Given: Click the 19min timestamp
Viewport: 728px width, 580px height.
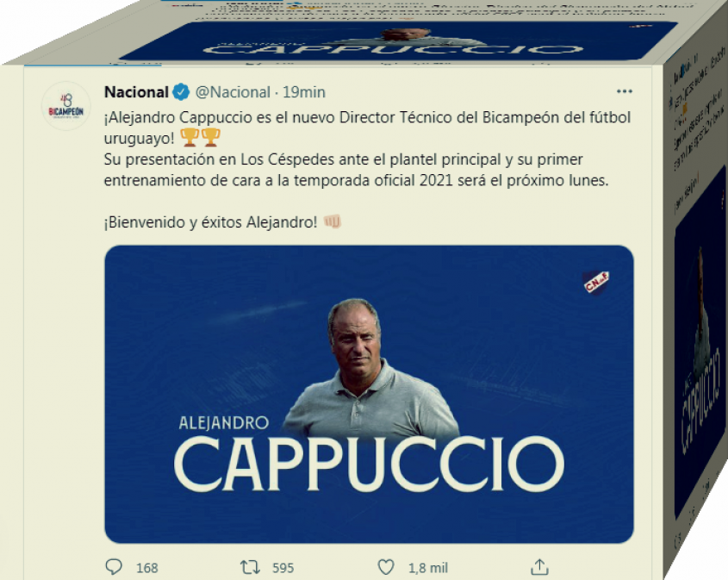Looking at the screenshot, I should tap(304, 92).
